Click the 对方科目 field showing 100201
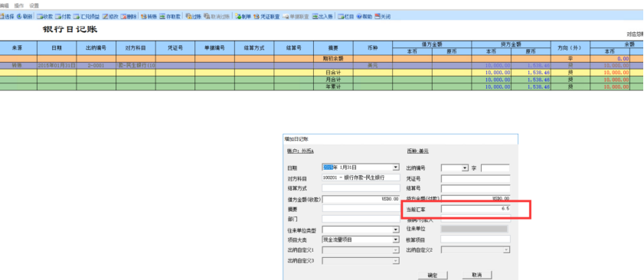Viewport: 644px width, 280px height. coord(361,177)
